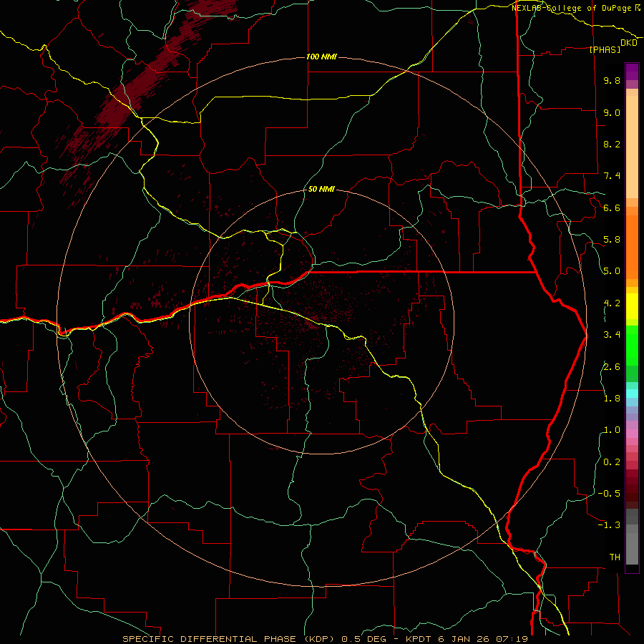Click the 100 NMI range ring label
This screenshot has height=644, width=644.
(321, 57)
